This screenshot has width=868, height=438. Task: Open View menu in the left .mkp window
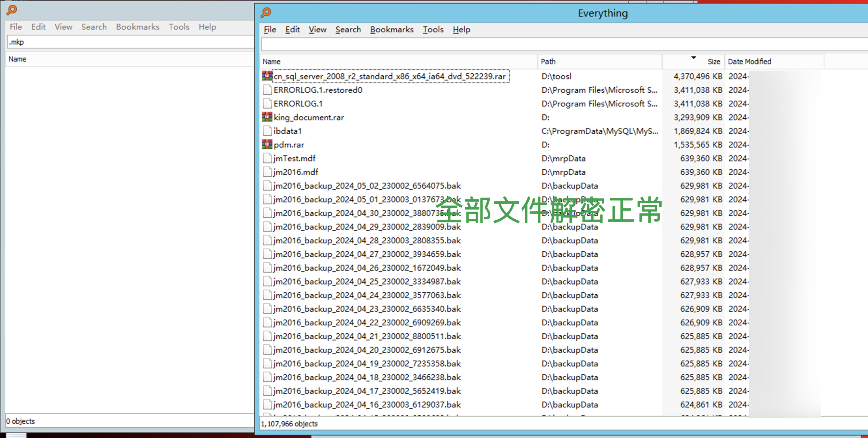63,27
